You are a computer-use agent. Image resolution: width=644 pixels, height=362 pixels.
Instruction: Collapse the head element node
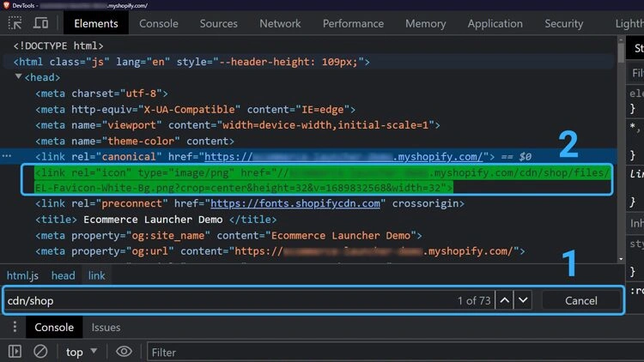click(x=19, y=77)
